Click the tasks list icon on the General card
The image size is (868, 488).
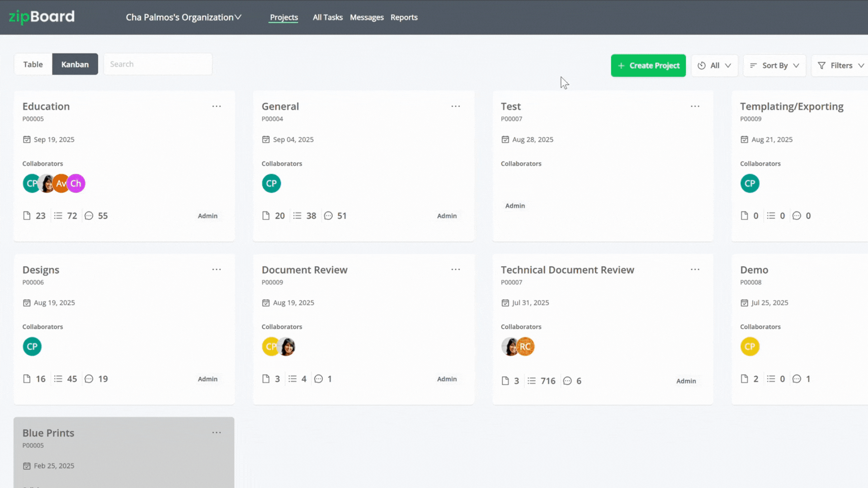pyautogui.click(x=297, y=216)
